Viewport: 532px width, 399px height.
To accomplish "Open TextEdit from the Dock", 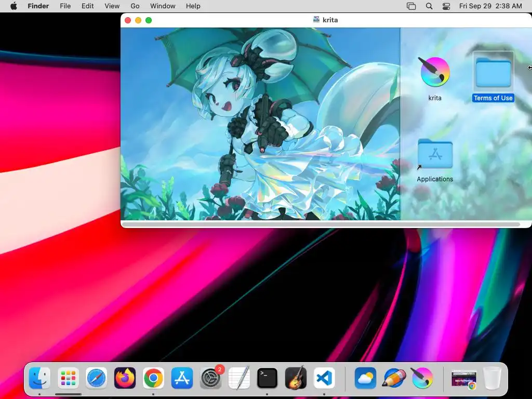I will [x=239, y=378].
